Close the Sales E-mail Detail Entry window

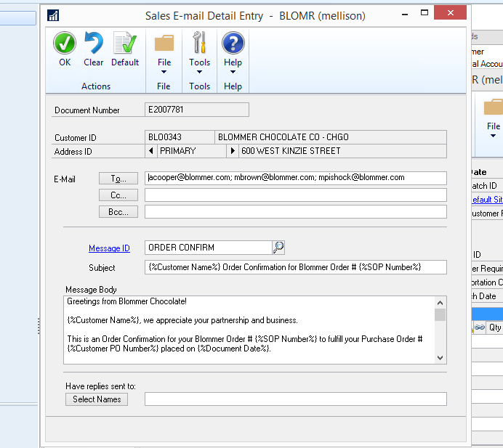(451, 12)
